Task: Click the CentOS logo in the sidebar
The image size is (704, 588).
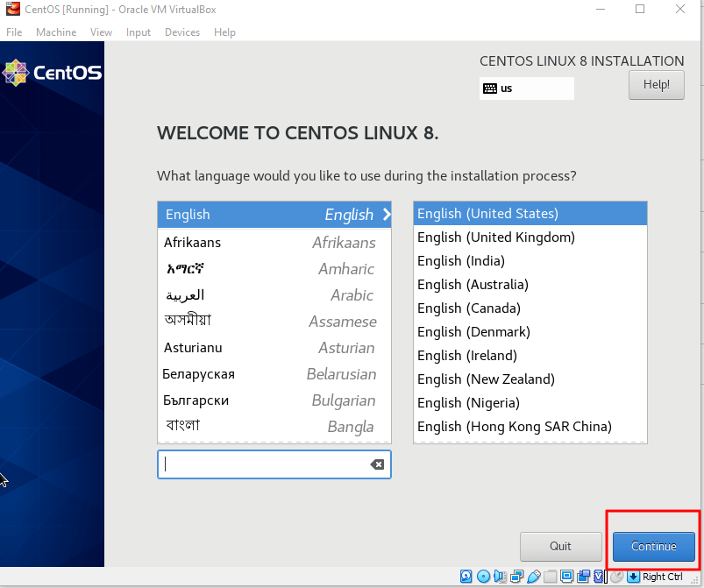Action: [x=52, y=72]
